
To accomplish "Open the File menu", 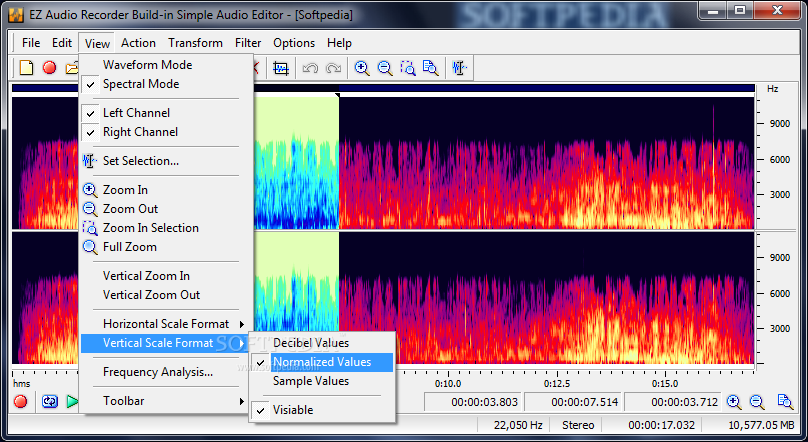I will click(x=31, y=43).
